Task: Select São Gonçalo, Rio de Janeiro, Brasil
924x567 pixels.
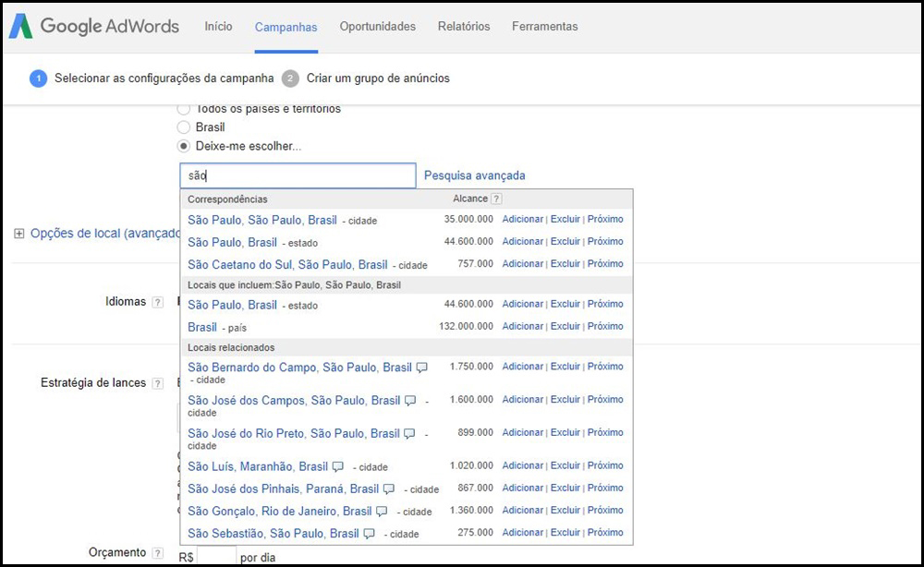Action: coord(279,511)
